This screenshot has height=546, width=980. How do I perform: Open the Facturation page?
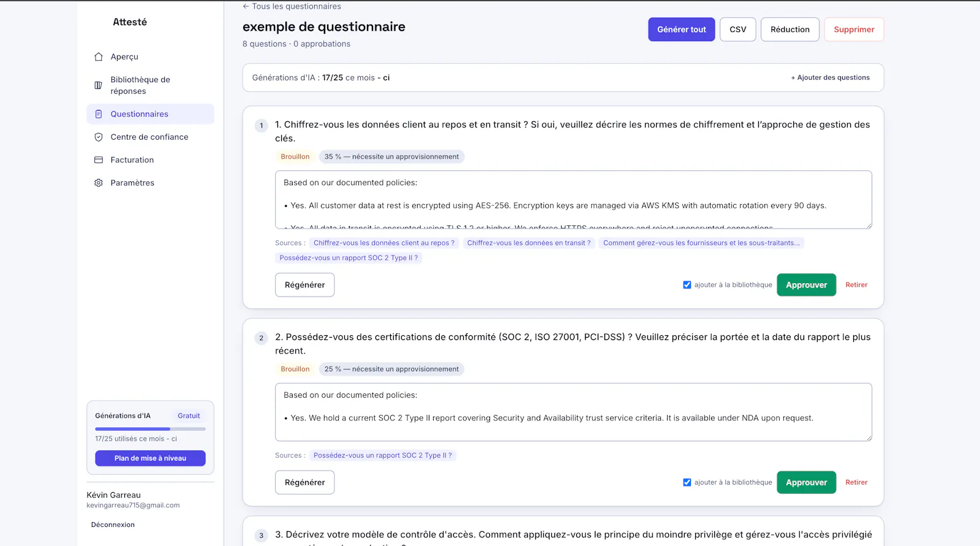pos(151,160)
